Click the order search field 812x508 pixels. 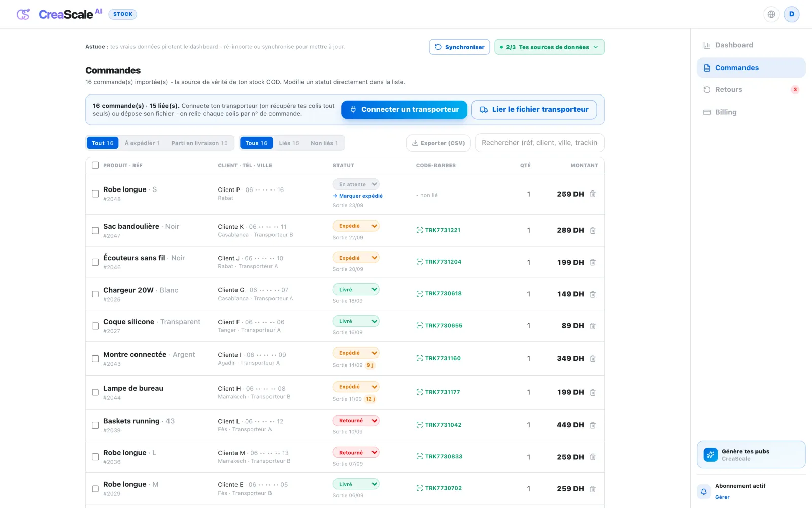pyautogui.click(x=540, y=143)
